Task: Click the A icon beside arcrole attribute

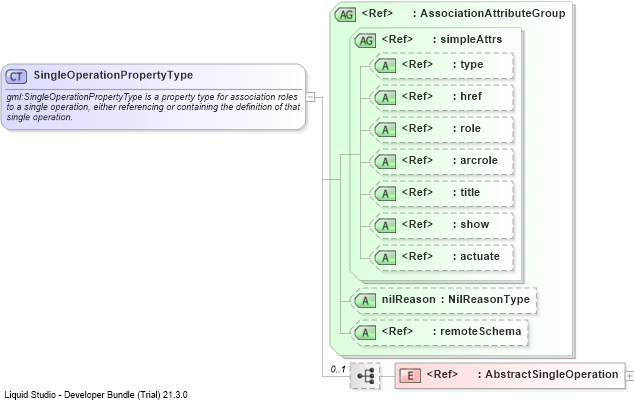Action: (385, 161)
